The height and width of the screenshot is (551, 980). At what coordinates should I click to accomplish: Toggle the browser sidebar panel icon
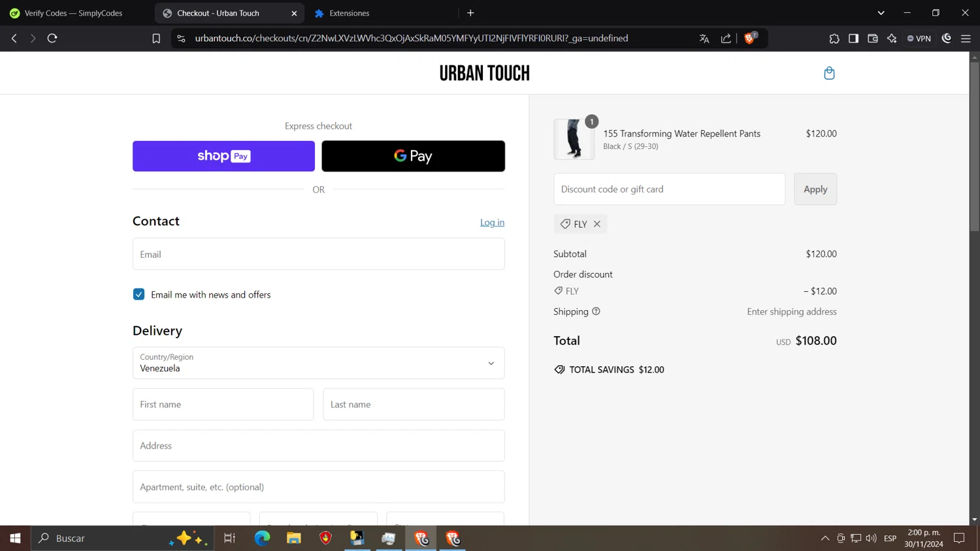[853, 39]
